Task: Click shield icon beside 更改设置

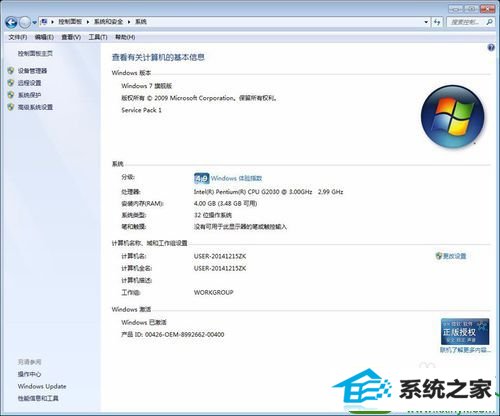Action: 439,256
